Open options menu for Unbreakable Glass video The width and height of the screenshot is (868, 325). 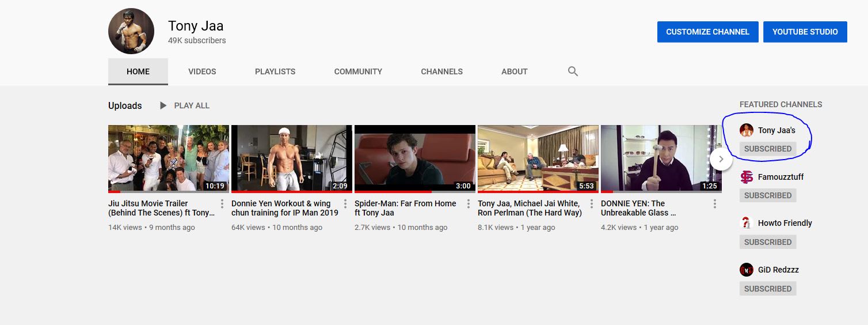[x=715, y=203]
